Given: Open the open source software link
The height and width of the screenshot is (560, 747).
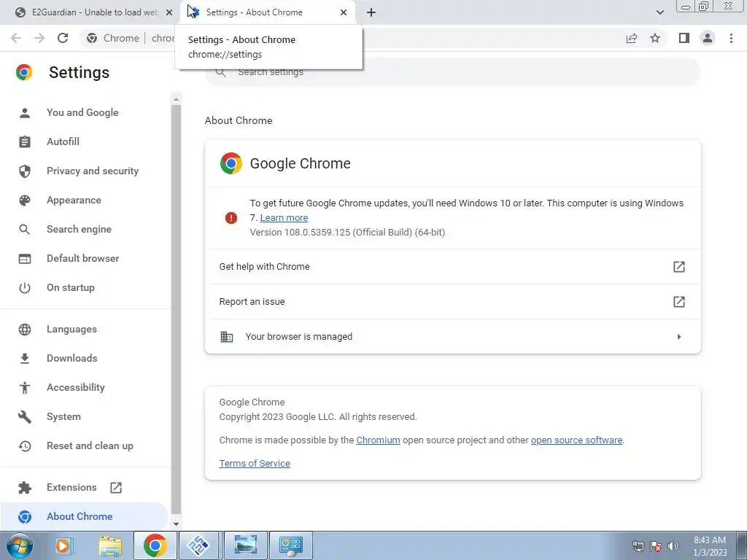Looking at the screenshot, I should pyautogui.click(x=576, y=440).
